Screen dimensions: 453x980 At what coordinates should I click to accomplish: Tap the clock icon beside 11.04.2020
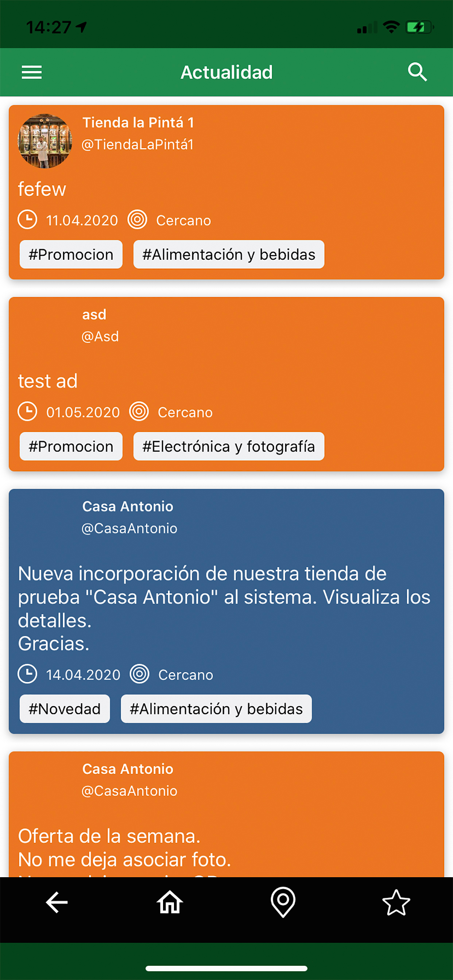(27, 219)
